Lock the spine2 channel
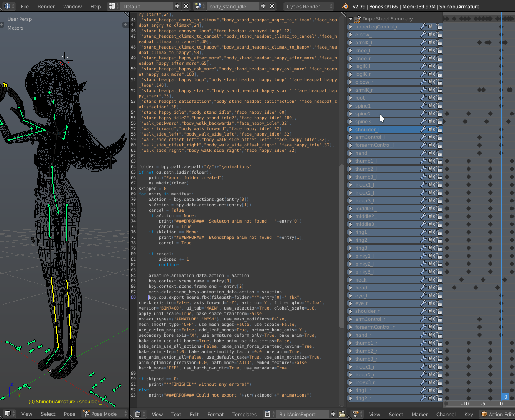Viewport: 515px width, 420px height. point(439,114)
